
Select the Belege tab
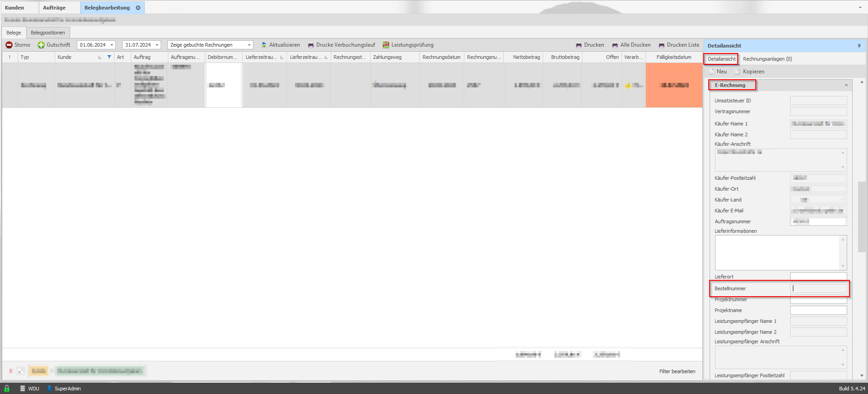pyautogui.click(x=14, y=33)
